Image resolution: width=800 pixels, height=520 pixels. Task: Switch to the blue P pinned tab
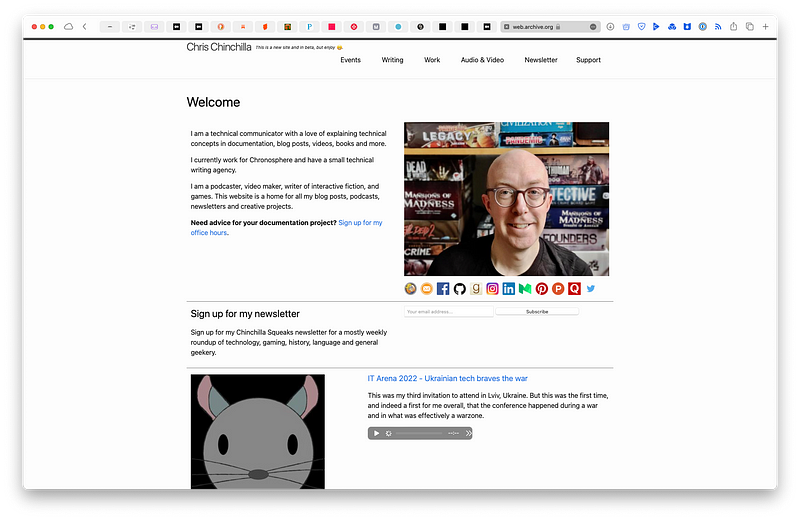pyautogui.click(x=309, y=27)
